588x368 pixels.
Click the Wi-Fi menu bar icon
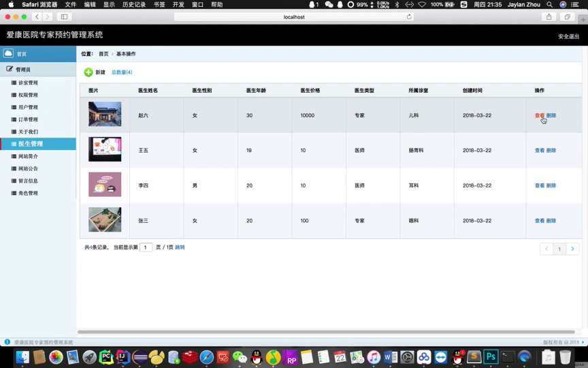click(x=422, y=5)
